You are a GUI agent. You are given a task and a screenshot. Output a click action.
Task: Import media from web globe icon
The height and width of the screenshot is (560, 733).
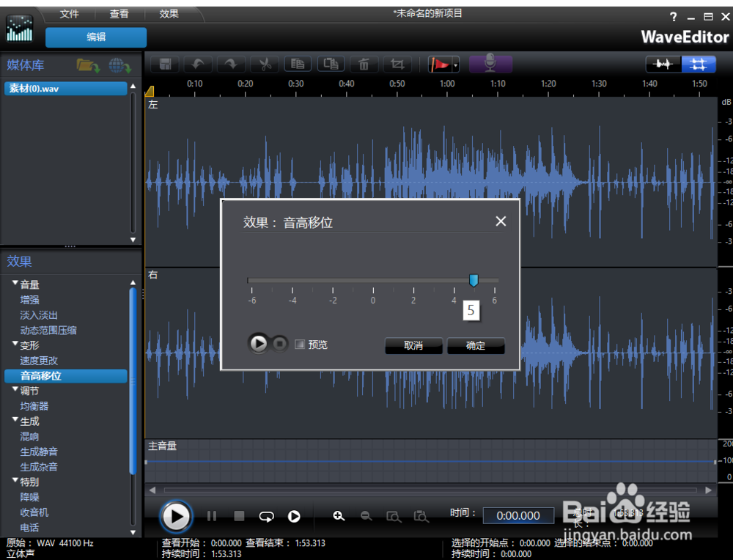point(119,65)
